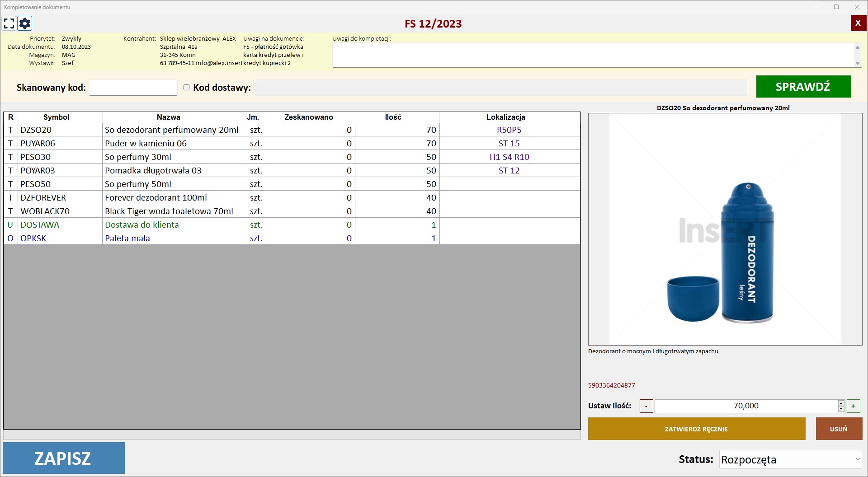Increase quantity with plus button
The height and width of the screenshot is (477, 868).
point(853,406)
